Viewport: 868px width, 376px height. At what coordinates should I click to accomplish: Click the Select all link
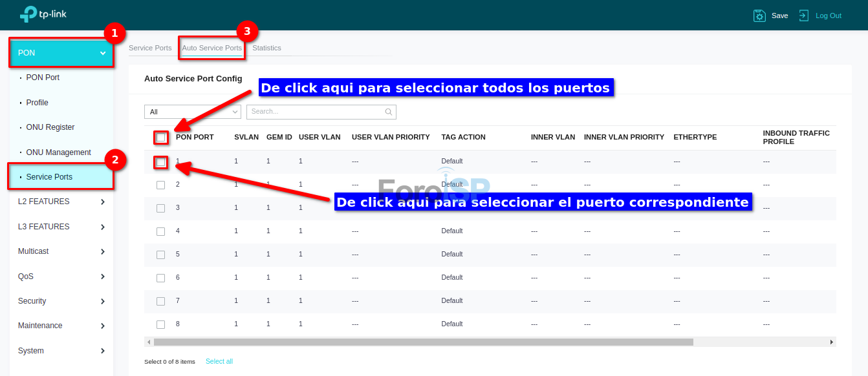click(x=219, y=361)
